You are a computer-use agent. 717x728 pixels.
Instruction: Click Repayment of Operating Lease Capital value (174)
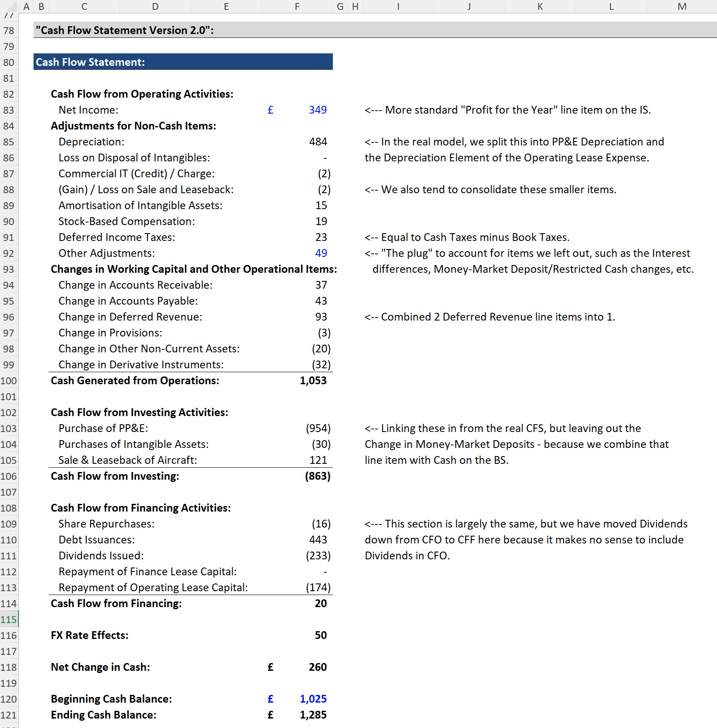(x=318, y=588)
